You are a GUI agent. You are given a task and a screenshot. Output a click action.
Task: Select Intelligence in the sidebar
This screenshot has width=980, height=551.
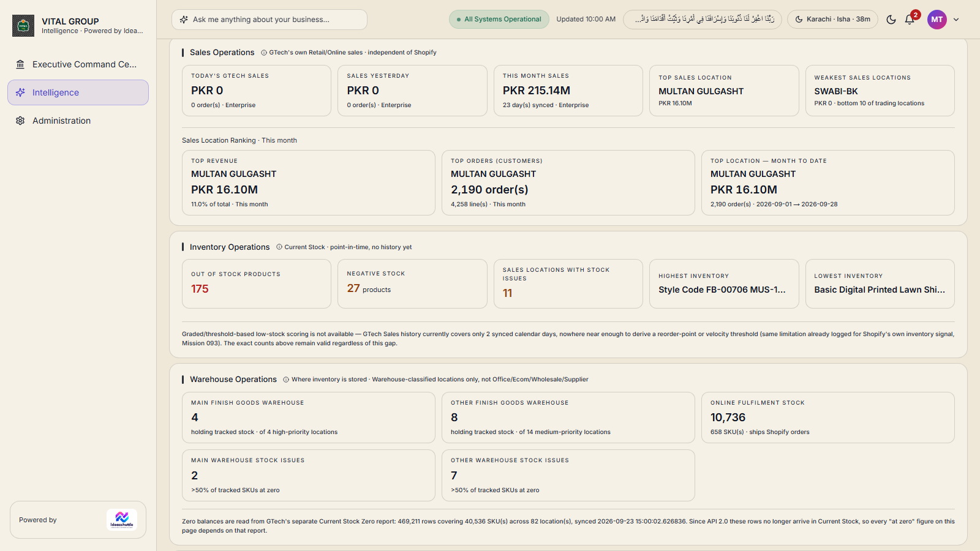pyautogui.click(x=78, y=92)
